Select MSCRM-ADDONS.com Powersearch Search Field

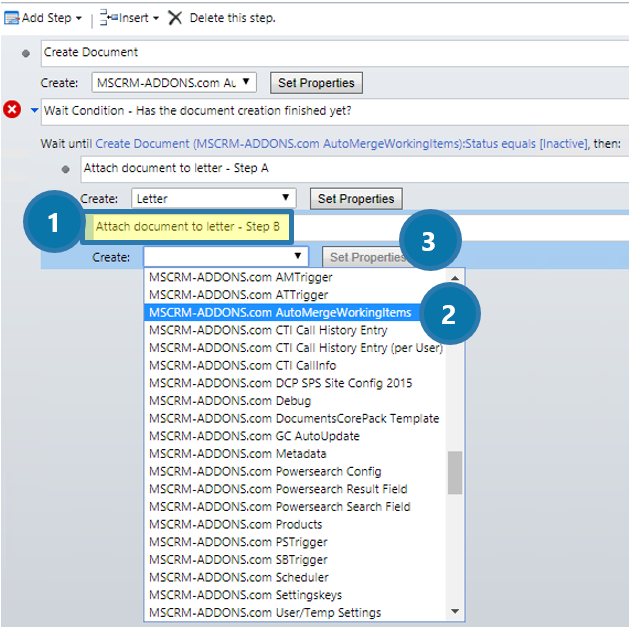295,507
